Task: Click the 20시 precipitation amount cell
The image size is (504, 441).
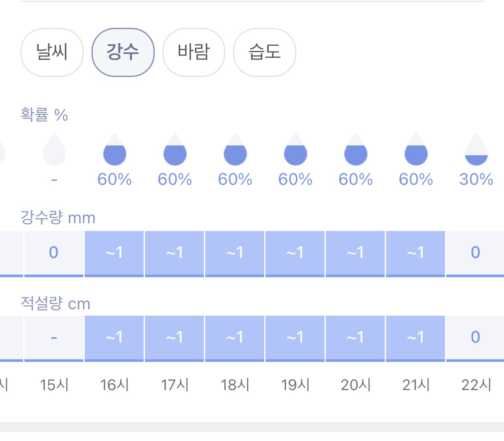Action: pyautogui.click(x=356, y=253)
